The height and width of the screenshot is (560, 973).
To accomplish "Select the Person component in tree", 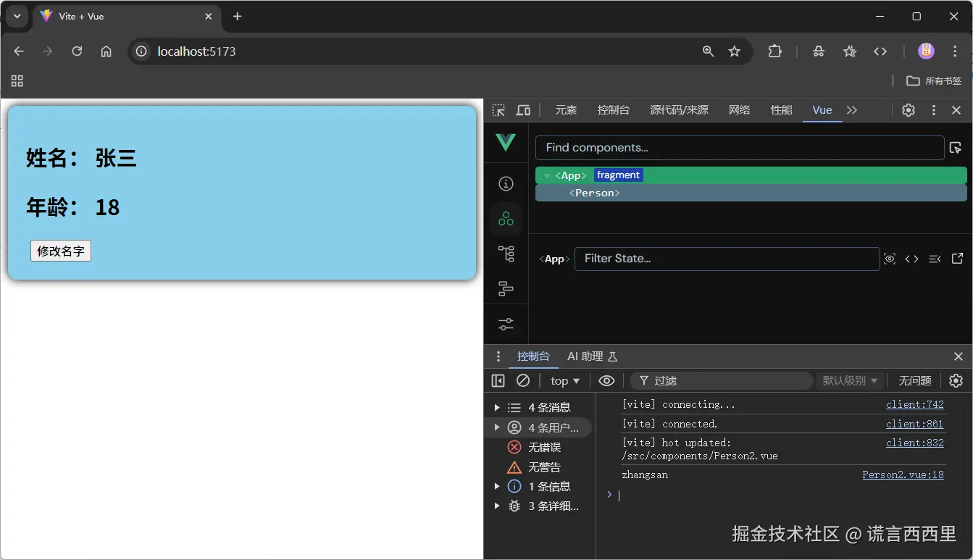I will tap(751, 193).
